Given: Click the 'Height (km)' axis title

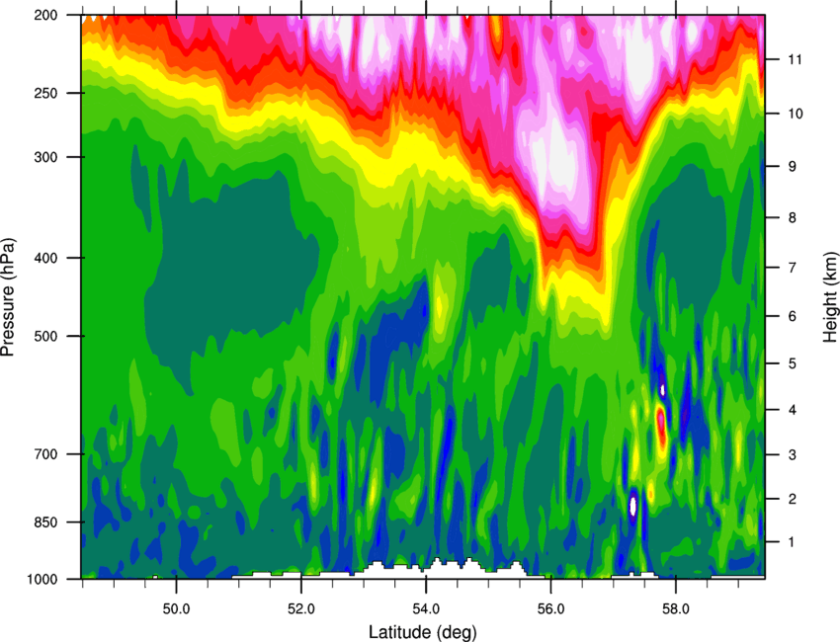Looking at the screenshot, I should point(831,296).
